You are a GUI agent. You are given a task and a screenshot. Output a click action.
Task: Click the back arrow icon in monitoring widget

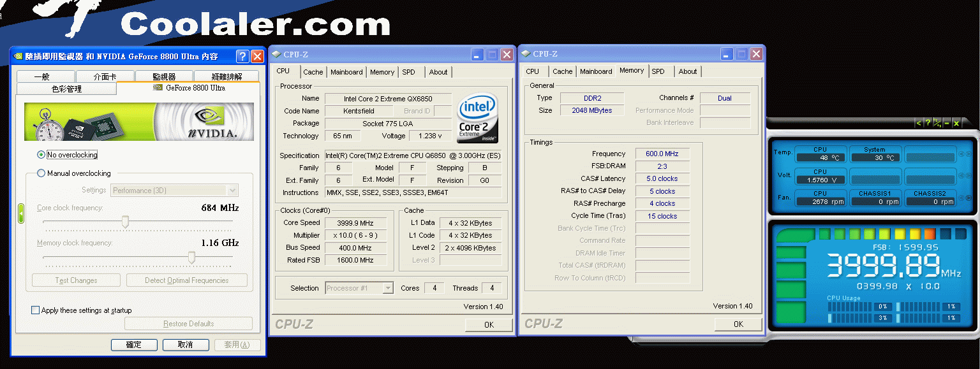(x=918, y=123)
